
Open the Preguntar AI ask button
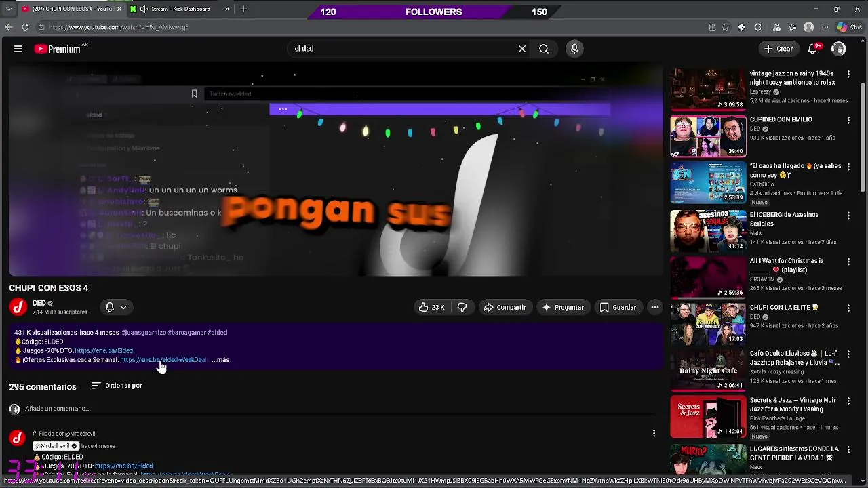[x=562, y=307]
